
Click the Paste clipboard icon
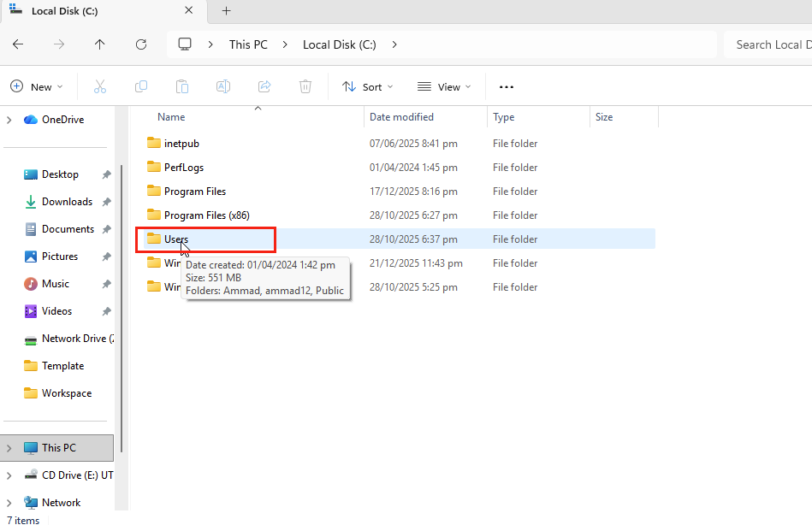(x=182, y=86)
